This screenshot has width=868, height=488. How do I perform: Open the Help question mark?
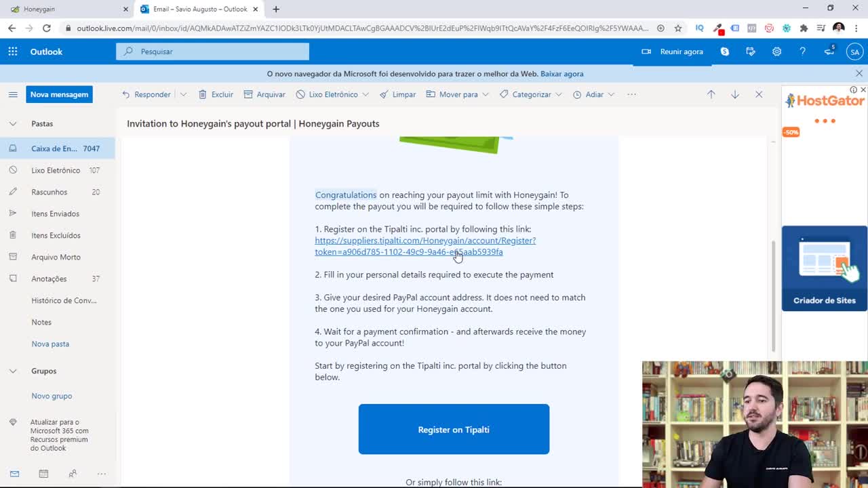point(802,52)
